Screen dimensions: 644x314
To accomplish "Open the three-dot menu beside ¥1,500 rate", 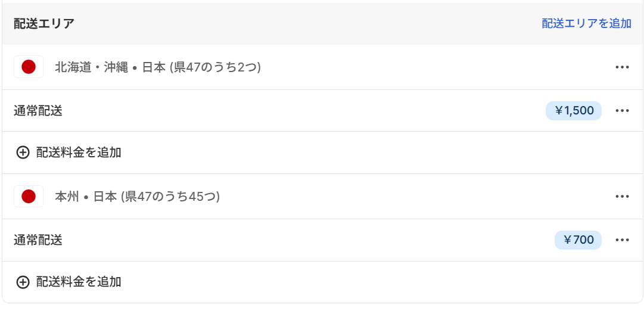I will point(622,111).
